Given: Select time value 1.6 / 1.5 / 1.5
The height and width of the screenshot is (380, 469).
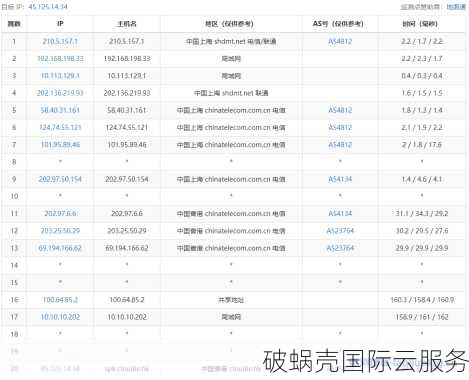Looking at the screenshot, I should point(422,93).
